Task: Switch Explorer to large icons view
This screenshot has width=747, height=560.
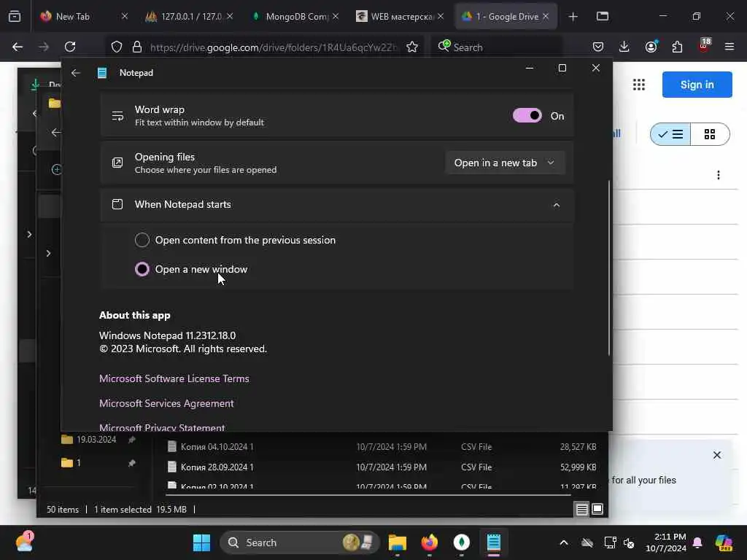Action: 597,510
